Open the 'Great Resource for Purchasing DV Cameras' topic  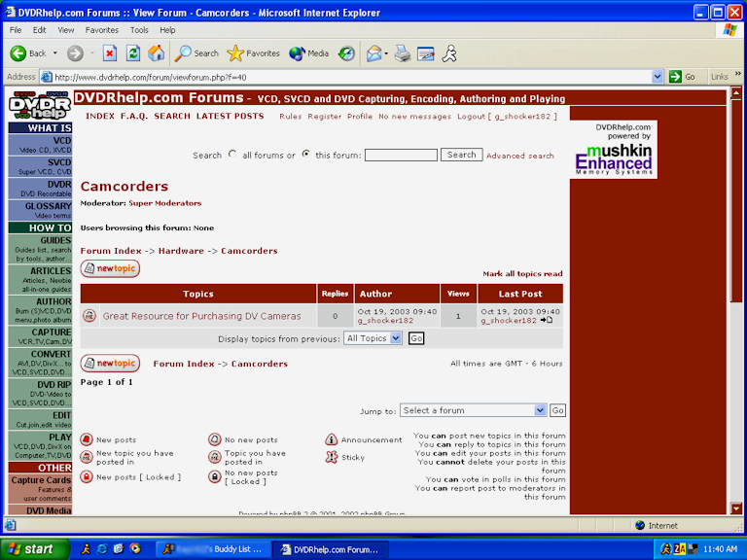coord(201,316)
